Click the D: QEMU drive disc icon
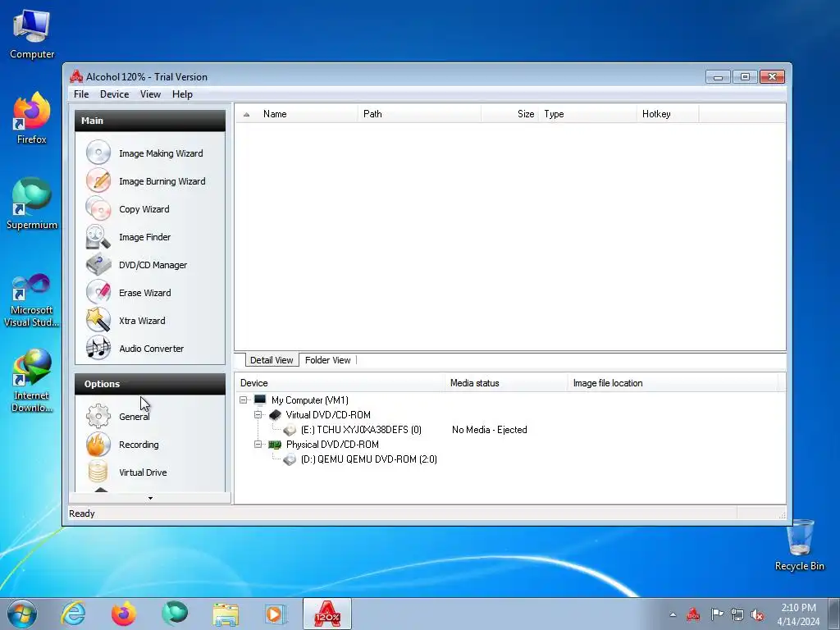The image size is (840, 630). (290, 459)
